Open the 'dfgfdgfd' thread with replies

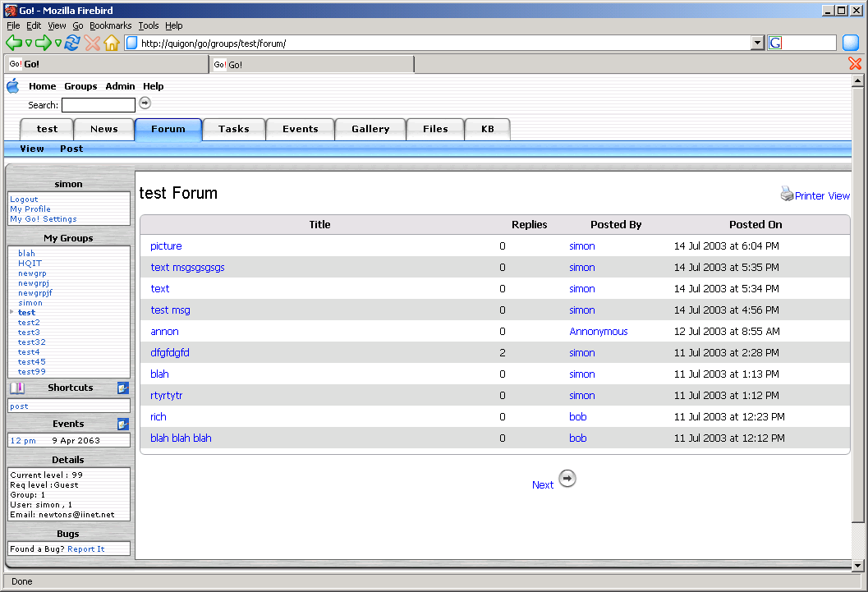click(170, 352)
